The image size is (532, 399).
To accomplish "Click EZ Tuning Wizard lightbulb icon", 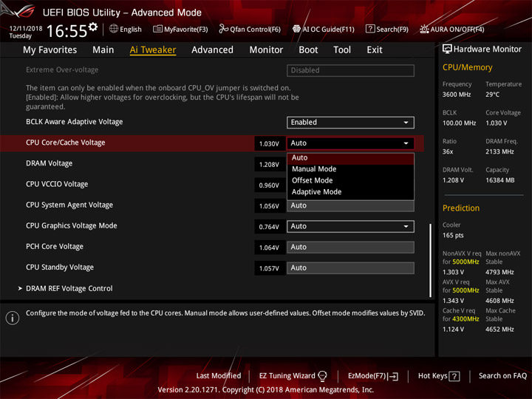I will coord(322,376).
